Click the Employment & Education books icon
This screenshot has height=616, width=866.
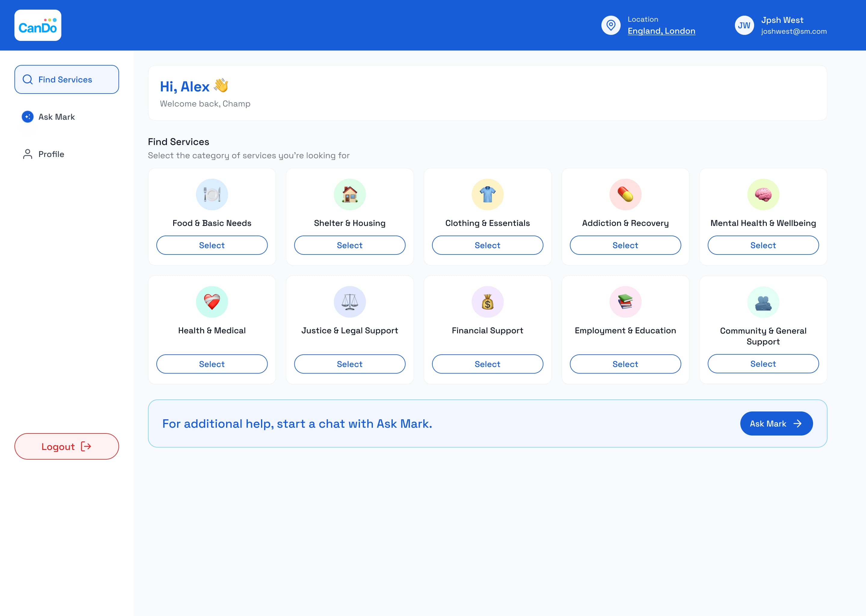tap(625, 302)
